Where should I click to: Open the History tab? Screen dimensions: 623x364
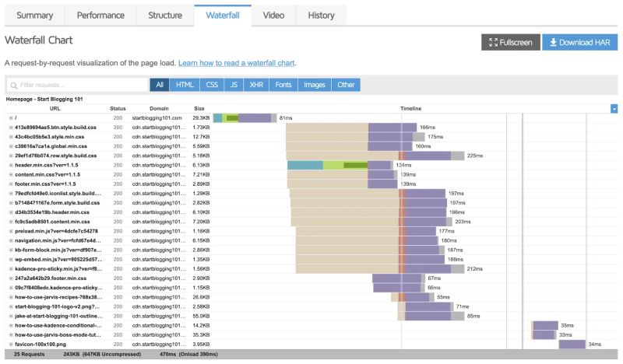coord(321,15)
